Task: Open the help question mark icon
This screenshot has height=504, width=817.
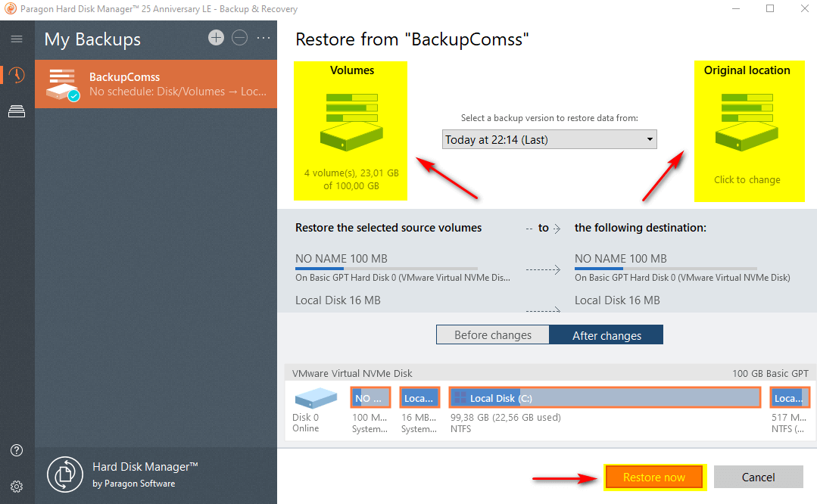Action: tap(17, 450)
